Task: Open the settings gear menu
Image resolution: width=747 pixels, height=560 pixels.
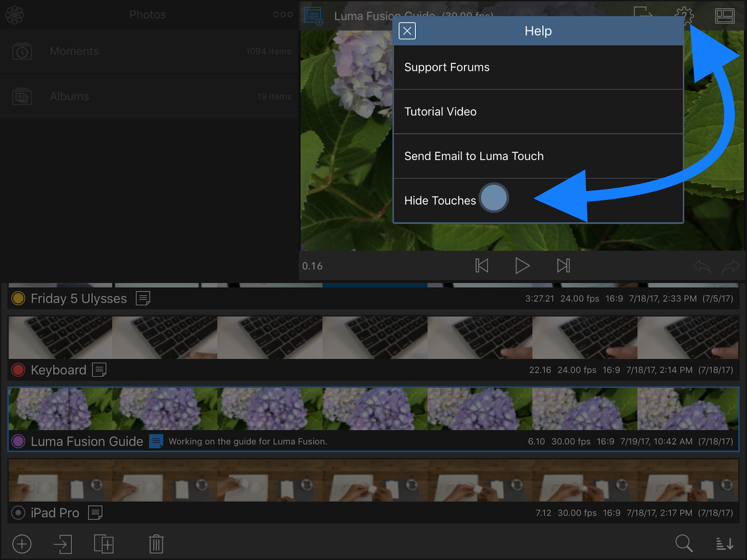Action: (x=684, y=16)
